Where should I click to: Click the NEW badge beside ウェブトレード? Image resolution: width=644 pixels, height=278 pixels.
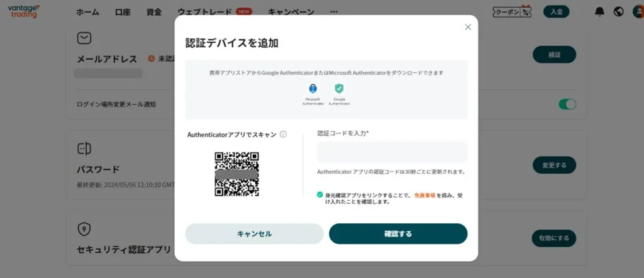tap(244, 11)
